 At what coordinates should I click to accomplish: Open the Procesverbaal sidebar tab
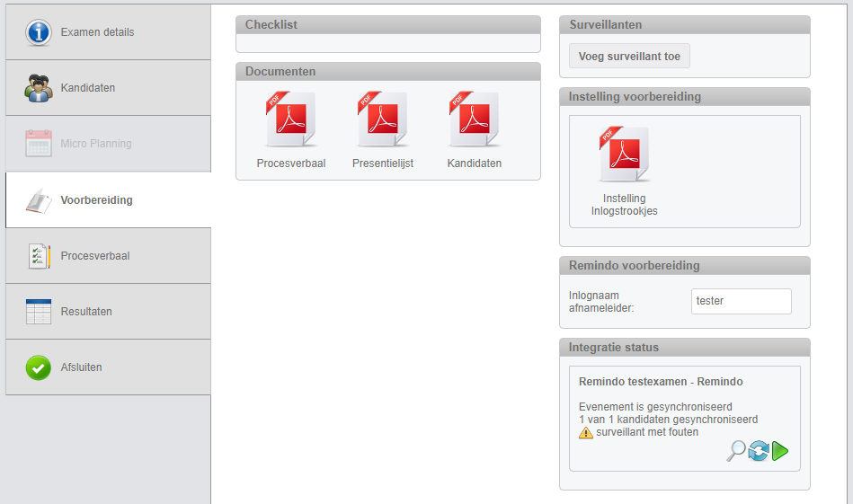pos(108,255)
